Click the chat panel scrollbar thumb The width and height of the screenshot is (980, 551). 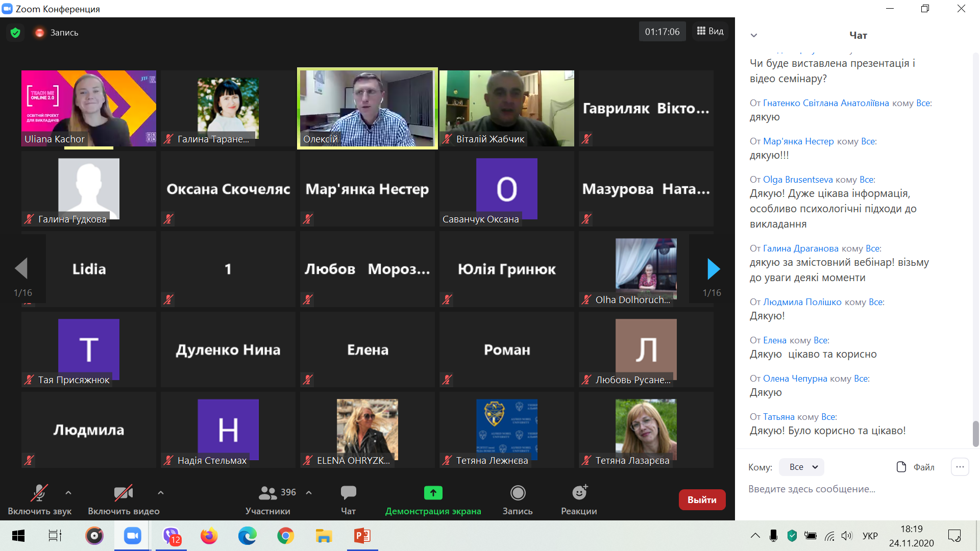[975, 433]
